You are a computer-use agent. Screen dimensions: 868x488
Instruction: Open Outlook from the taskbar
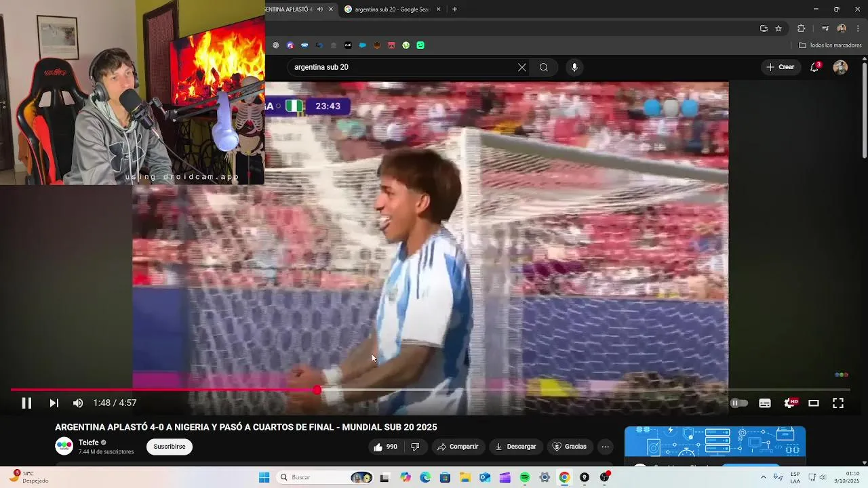(485, 477)
